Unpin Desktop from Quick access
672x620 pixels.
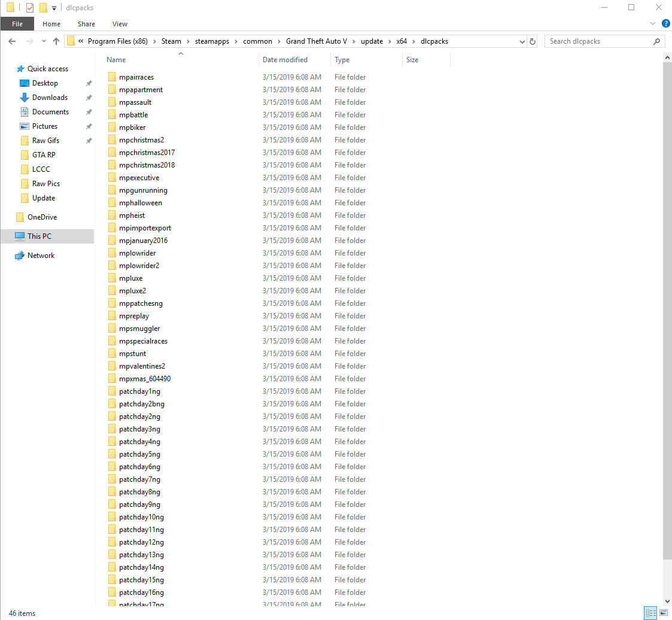tap(89, 83)
